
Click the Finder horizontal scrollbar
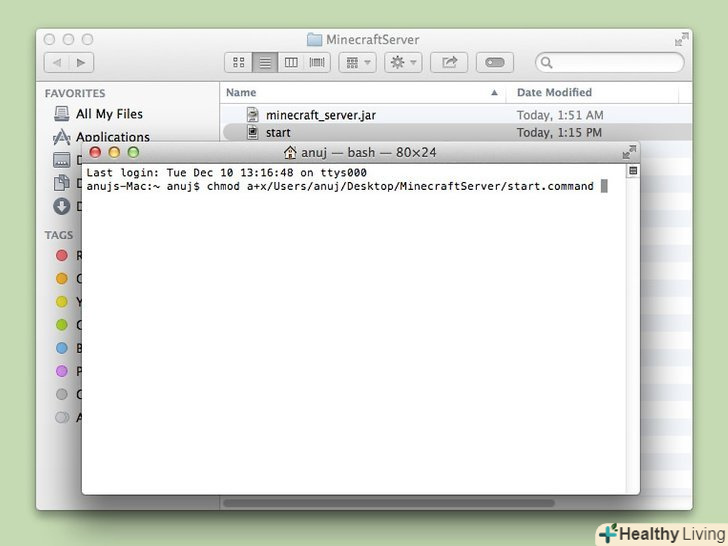(x=389, y=503)
